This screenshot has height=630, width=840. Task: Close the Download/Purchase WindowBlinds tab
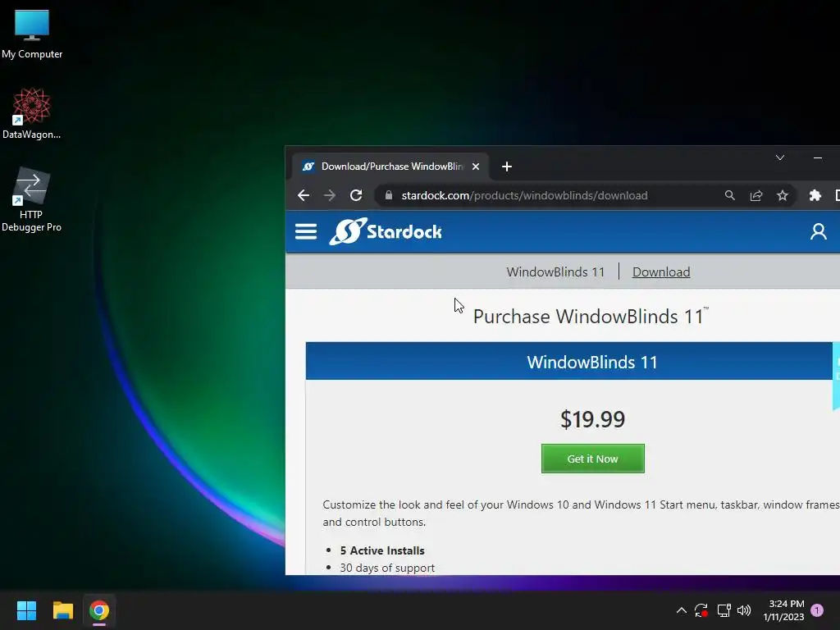point(476,167)
